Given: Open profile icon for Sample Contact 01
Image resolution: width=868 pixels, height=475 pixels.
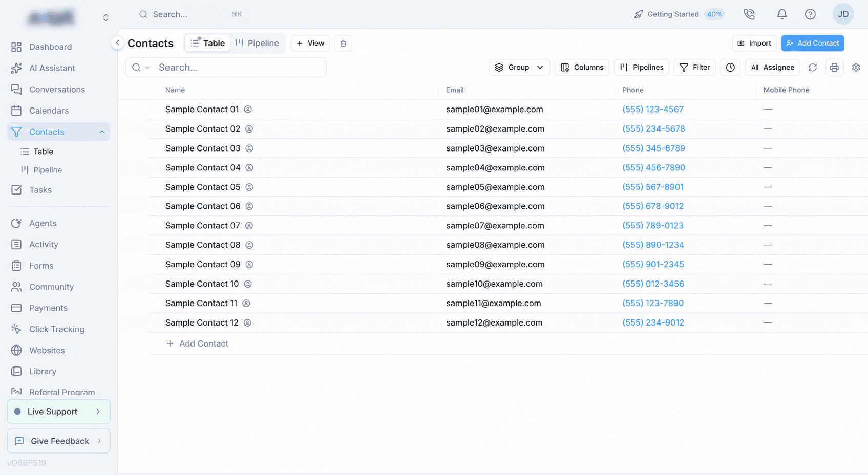Looking at the screenshot, I should 248,110.
